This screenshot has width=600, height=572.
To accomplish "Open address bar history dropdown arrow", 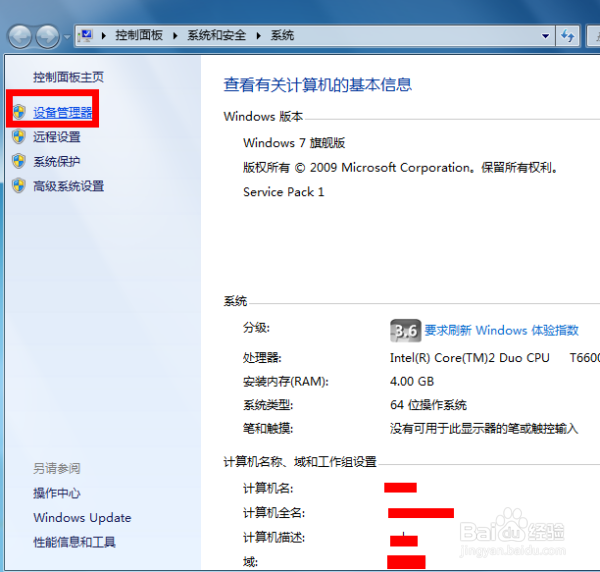I will pyautogui.click(x=545, y=36).
